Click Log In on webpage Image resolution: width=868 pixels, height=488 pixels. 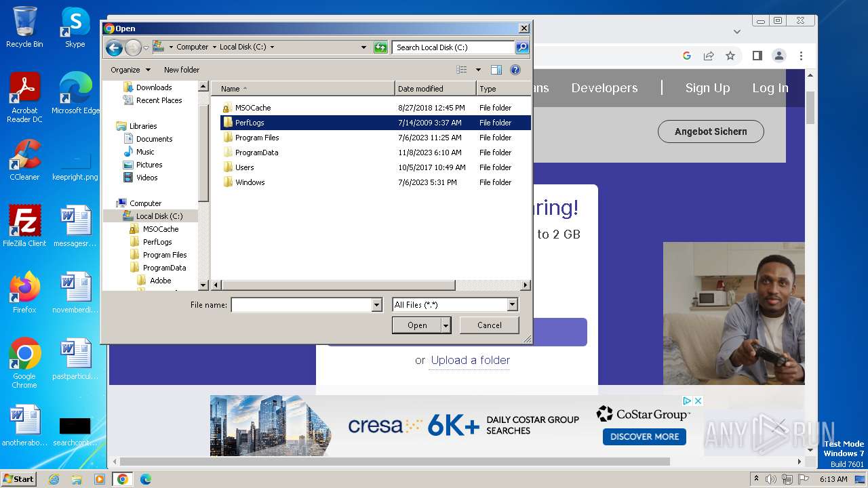pyautogui.click(x=770, y=88)
